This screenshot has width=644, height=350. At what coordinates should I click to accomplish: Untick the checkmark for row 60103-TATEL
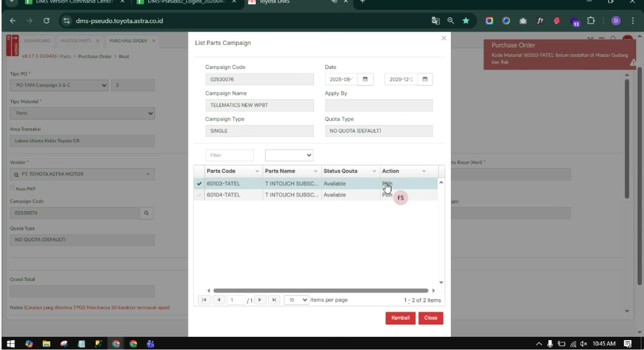[200, 183]
